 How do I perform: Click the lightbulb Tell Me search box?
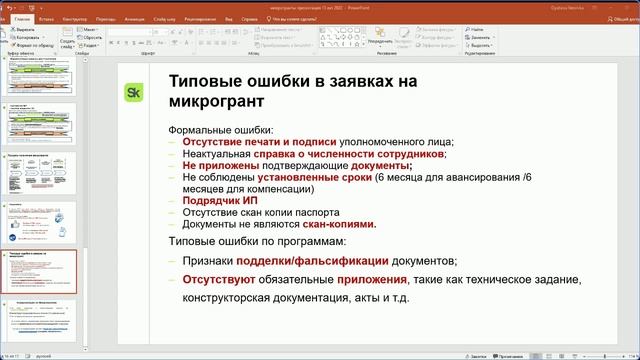click(292, 19)
